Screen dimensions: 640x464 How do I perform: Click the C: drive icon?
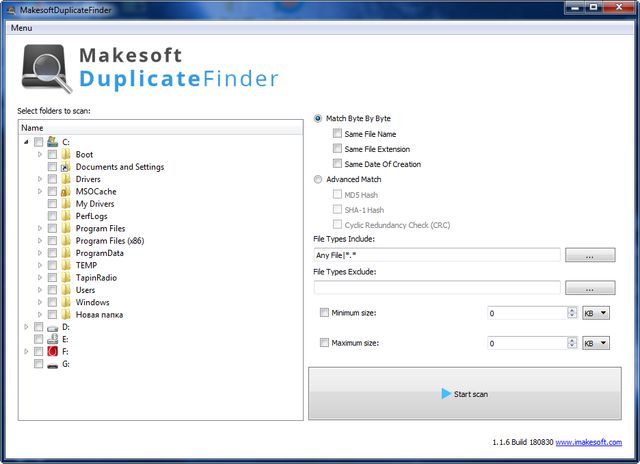tap(52, 142)
